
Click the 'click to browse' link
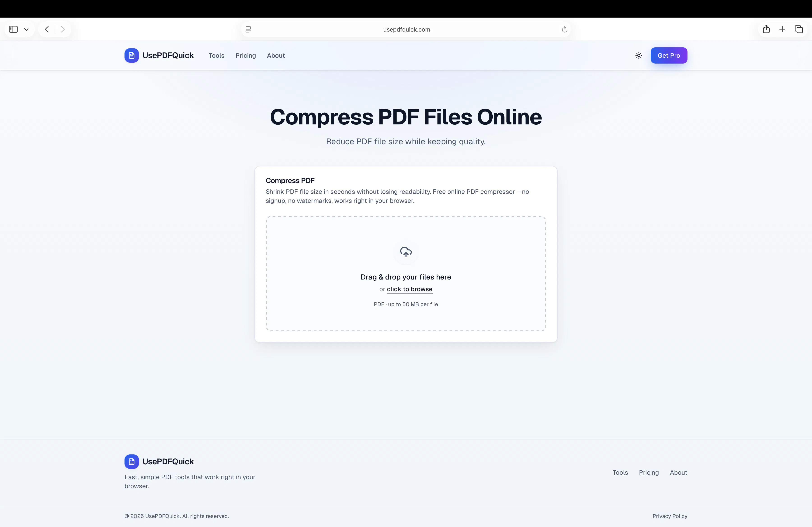(409, 289)
